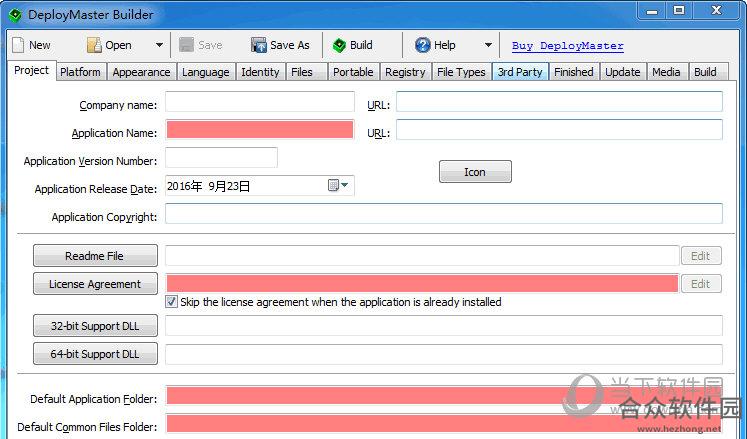The height and width of the screenshot is (439, 747).
Task: Click the DeployMaster title bar app icon
Action: pos(15,15)
